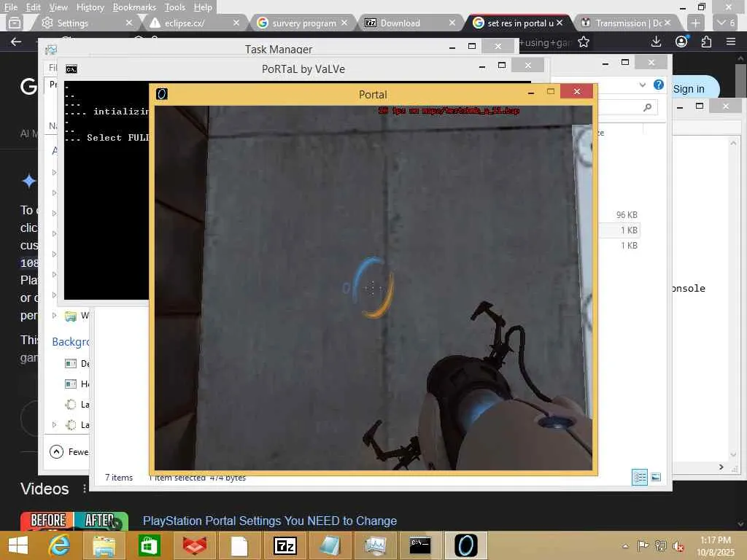This screenshot has height=560, width=747.
Task: Open the browser hamburger menu
Action: pos(731,42)
